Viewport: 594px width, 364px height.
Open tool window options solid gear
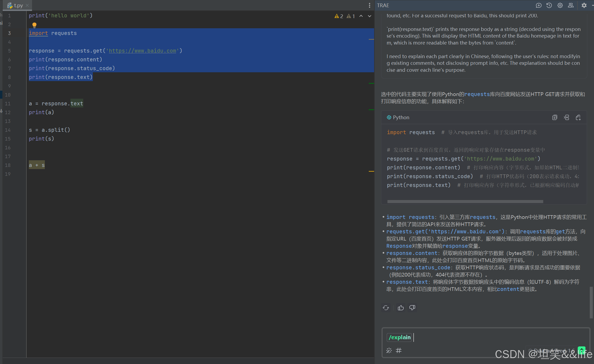point(584,5)
